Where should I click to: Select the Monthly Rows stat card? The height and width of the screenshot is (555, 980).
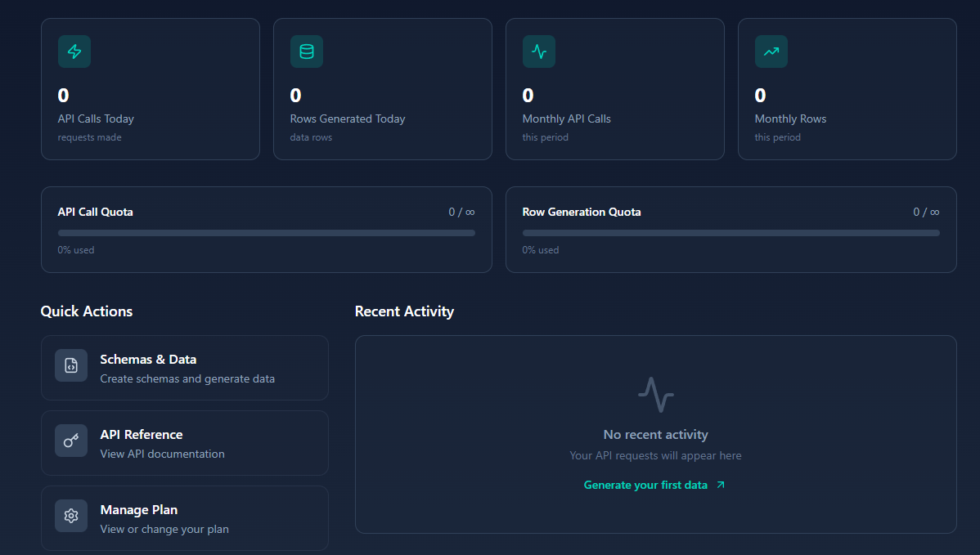(x=847, y=88)
